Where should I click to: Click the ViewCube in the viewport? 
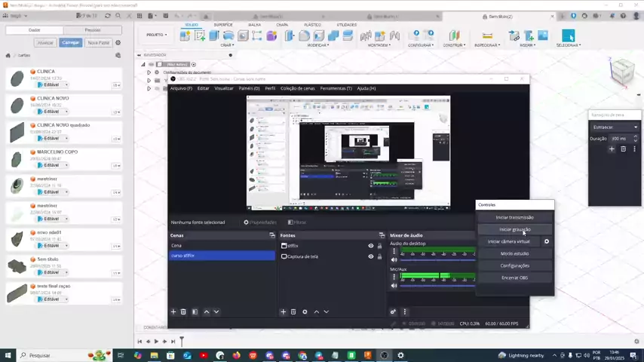(x=621, y=72)
